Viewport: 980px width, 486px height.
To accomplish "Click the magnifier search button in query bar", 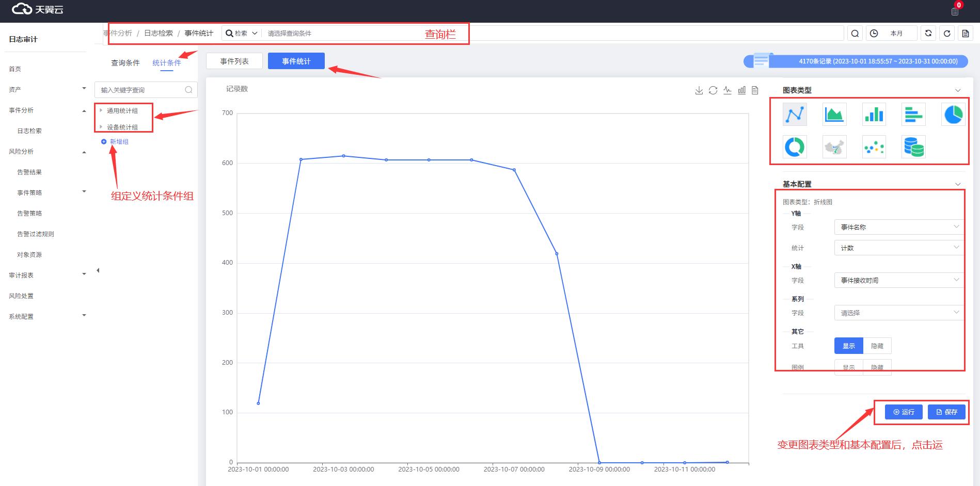I will point(855,34).
